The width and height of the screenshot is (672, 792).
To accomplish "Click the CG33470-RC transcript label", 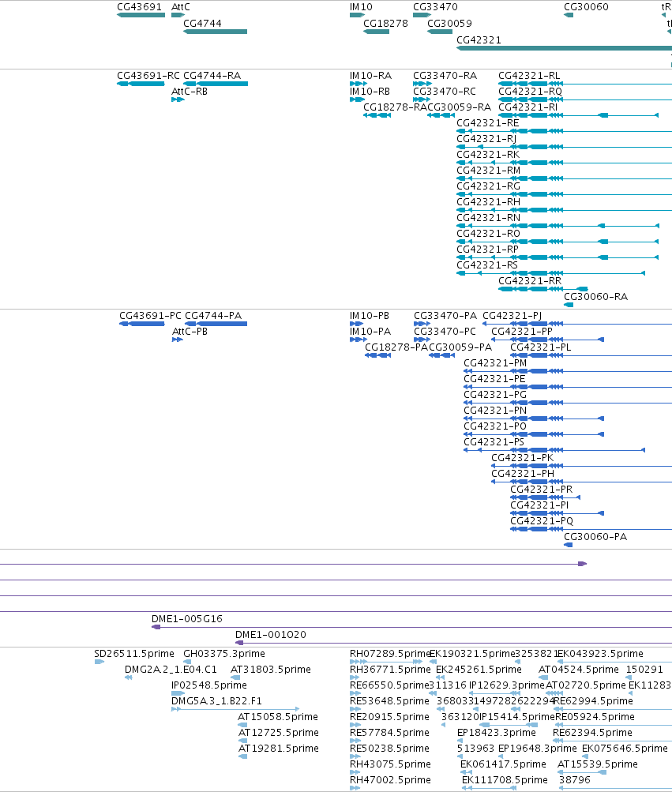I will click(445, 92).
